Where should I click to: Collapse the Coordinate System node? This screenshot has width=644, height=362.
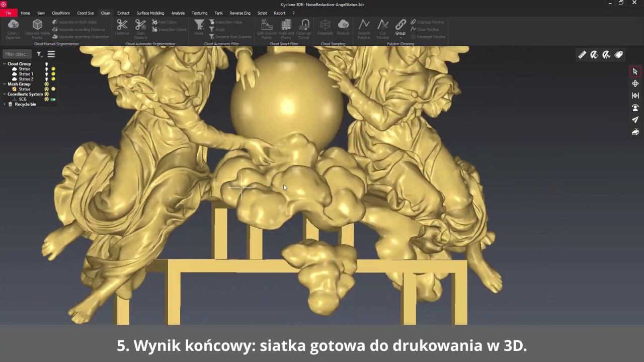pyautogui.click(x=5, y=94)
